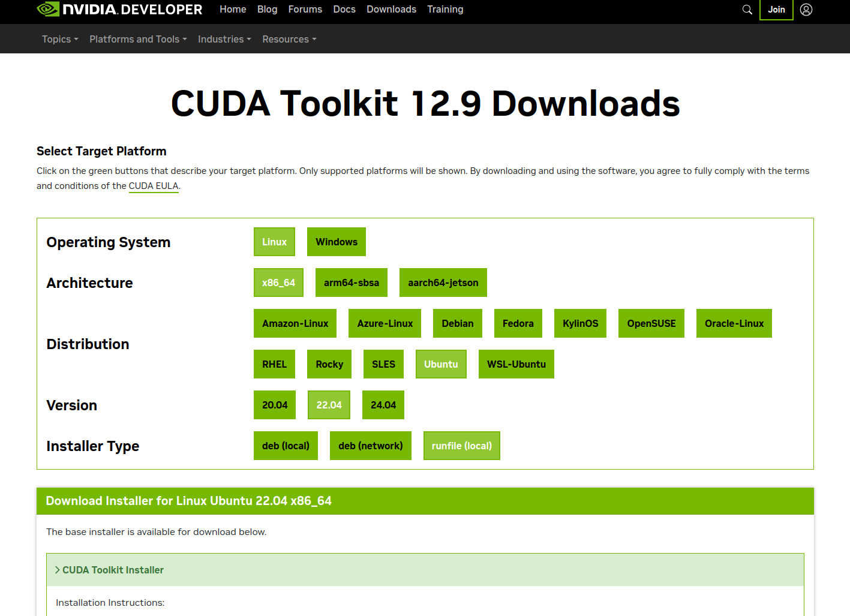Select version 22.04
The width and height of the screenshot is (850, 616).
[x=329, y=405]
